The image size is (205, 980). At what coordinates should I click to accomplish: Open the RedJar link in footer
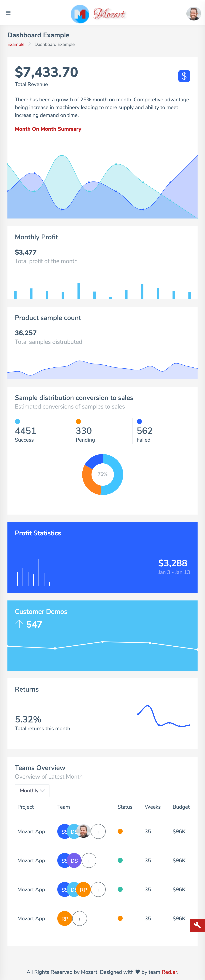click(169, 972)
